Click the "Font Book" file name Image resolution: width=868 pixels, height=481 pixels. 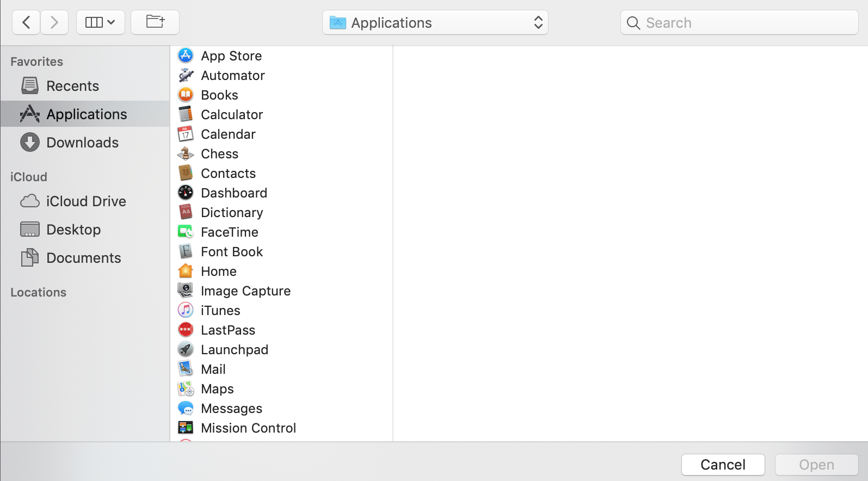pos(232,252)
